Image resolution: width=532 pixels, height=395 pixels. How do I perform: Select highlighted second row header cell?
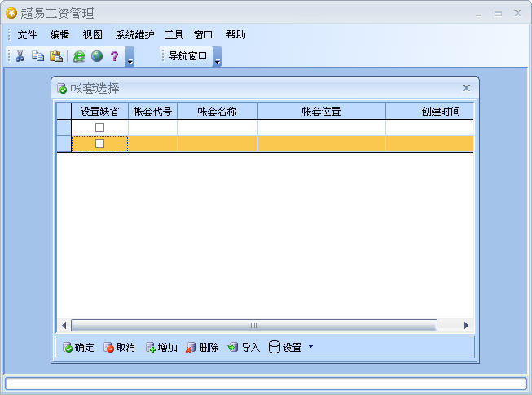click(64, 144)
